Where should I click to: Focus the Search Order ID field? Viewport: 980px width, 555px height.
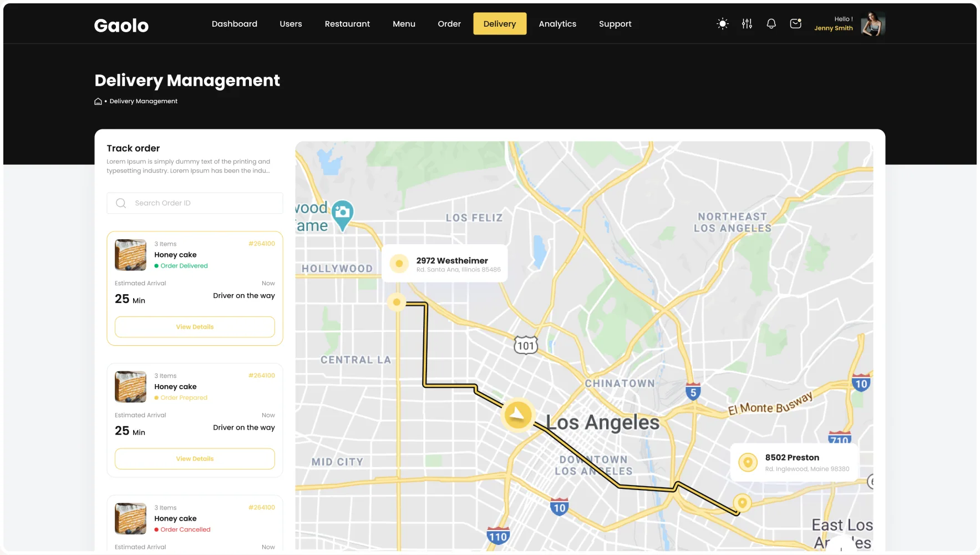tap(195, 203)
